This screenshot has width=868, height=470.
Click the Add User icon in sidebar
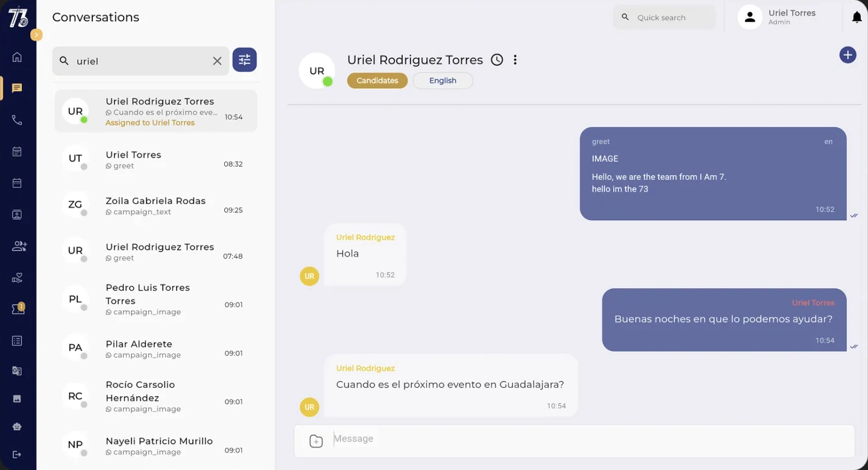(17, 246)
